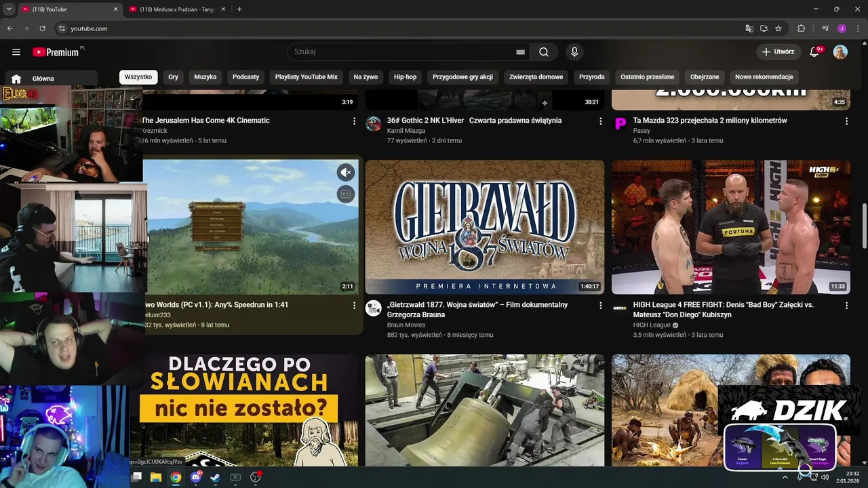The height and width of the screenshot is (488, 868).
Task: Select the Przygodowe gry akcji chip
Action: [x=462, y=77]
